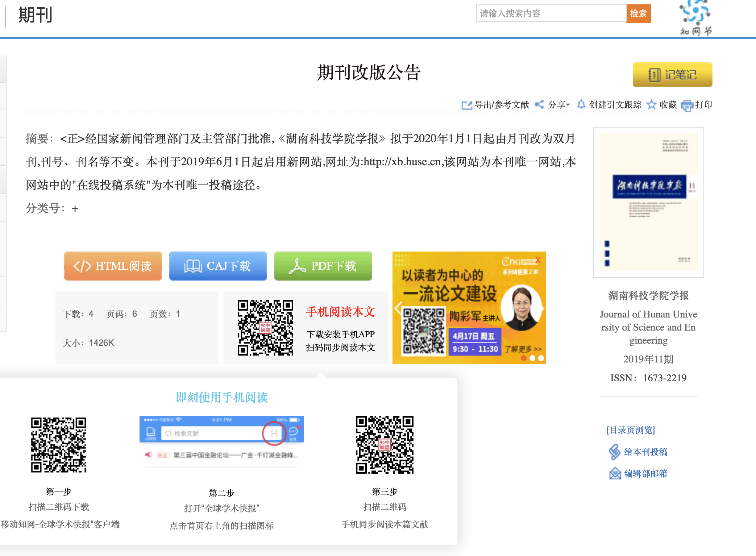Expand the 分类号 plus sign

tap(75, 209)
